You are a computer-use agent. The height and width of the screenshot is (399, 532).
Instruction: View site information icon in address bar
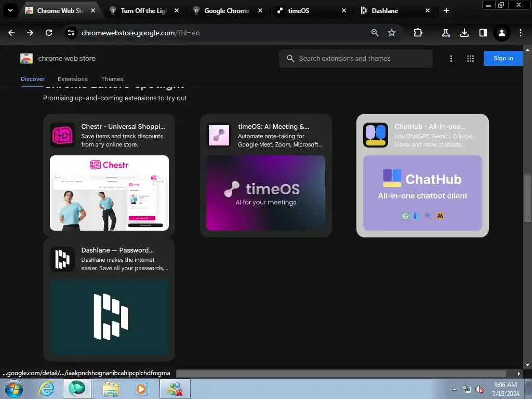click(x=71, y=33)
